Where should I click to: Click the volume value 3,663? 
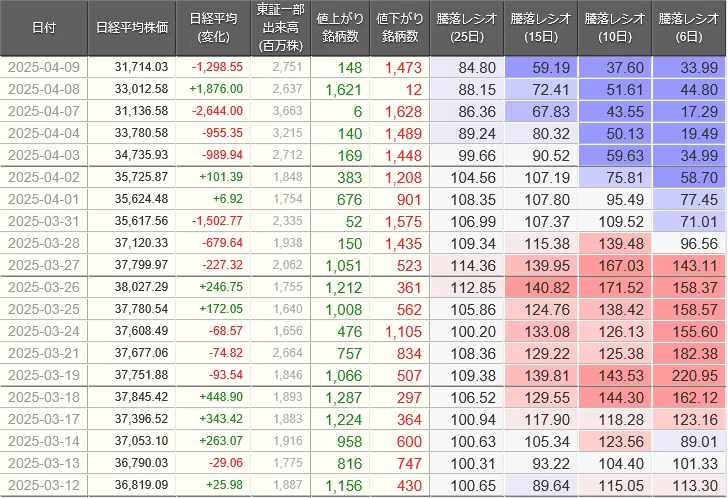click(287, 111)
